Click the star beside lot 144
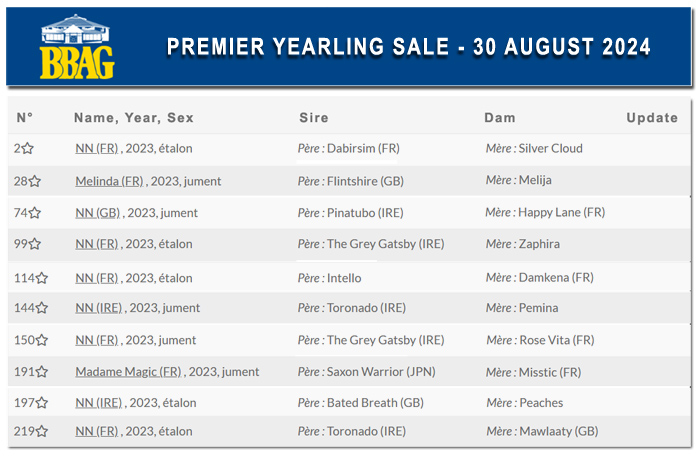700x457 pixels. [42, 308]
